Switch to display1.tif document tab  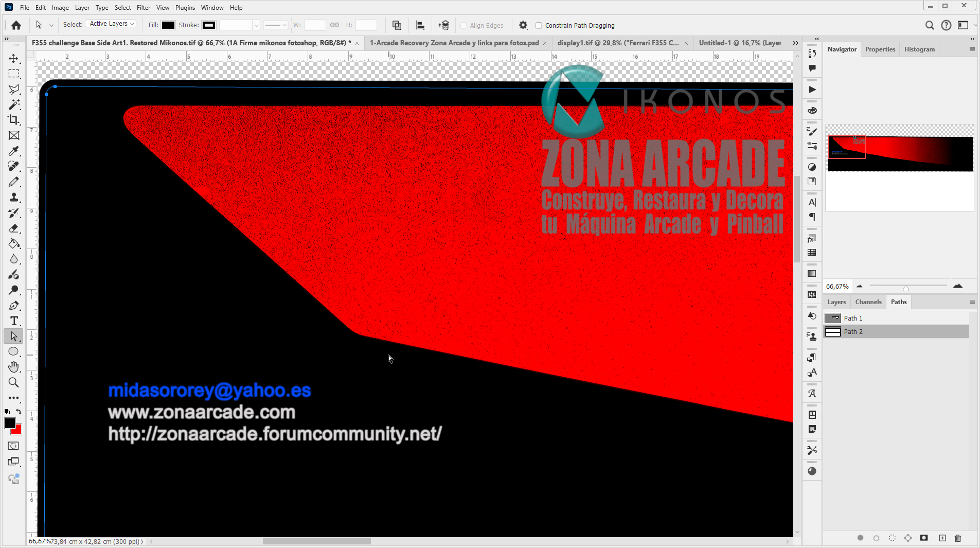pyautogui.click(x=618, y=43)
